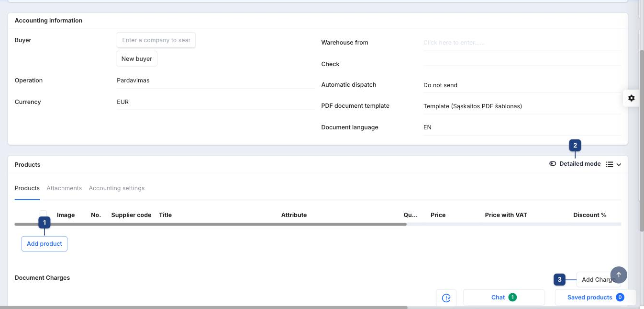This screenshot has width=644, height=309.
Task: Open the history clock icon button
Action: point(446,298)
